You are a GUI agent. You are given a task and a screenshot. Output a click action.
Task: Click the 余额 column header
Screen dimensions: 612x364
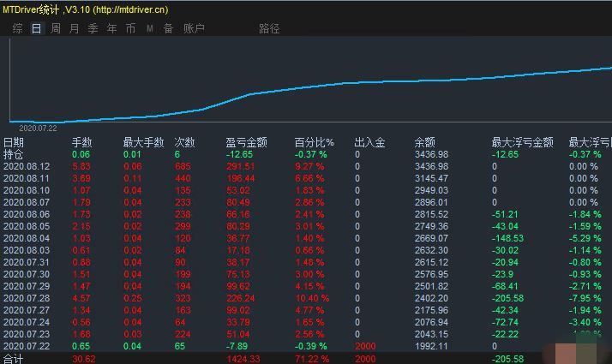pyautogui.click(x=424, y=142)
